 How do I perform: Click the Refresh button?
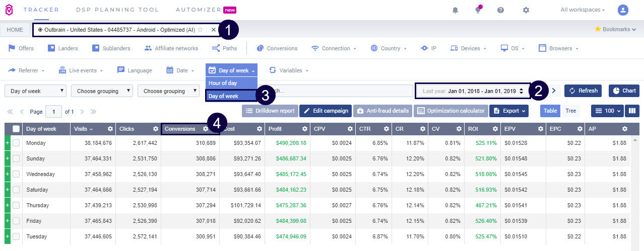tap(583, 91)
